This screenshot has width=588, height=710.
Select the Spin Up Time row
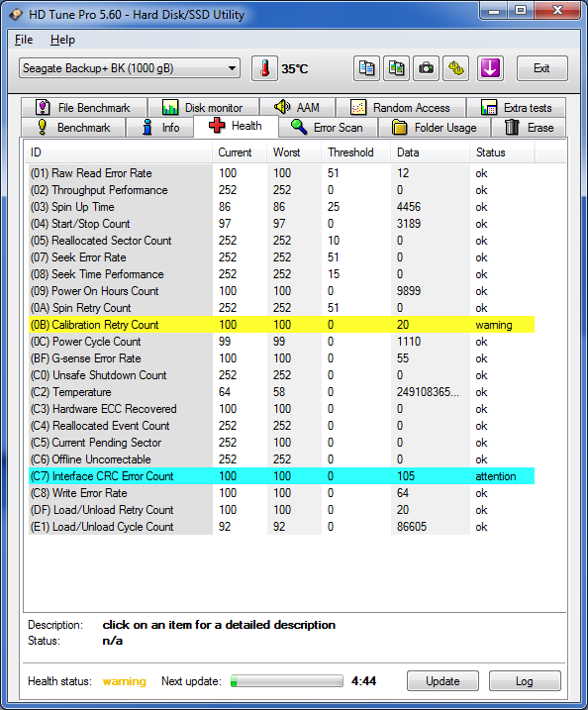point(281,207)
